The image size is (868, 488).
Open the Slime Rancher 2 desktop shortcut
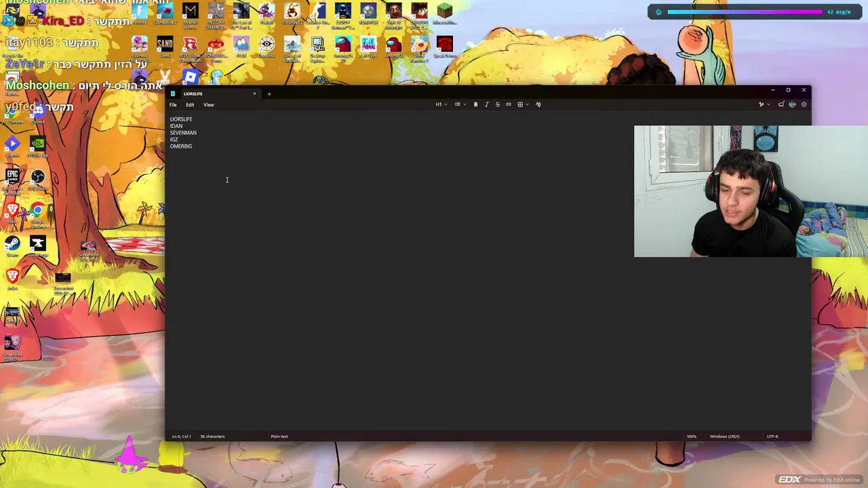coord(419,49)
